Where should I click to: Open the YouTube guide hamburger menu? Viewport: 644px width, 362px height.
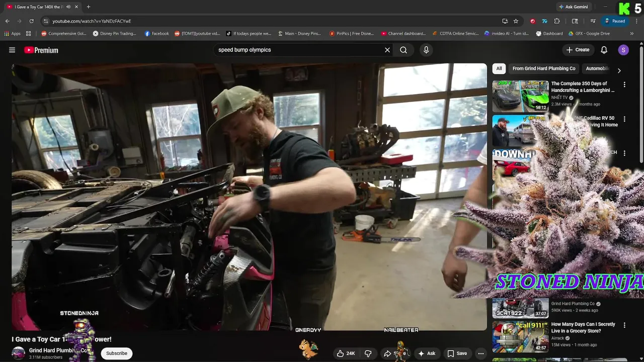(12, 50)
